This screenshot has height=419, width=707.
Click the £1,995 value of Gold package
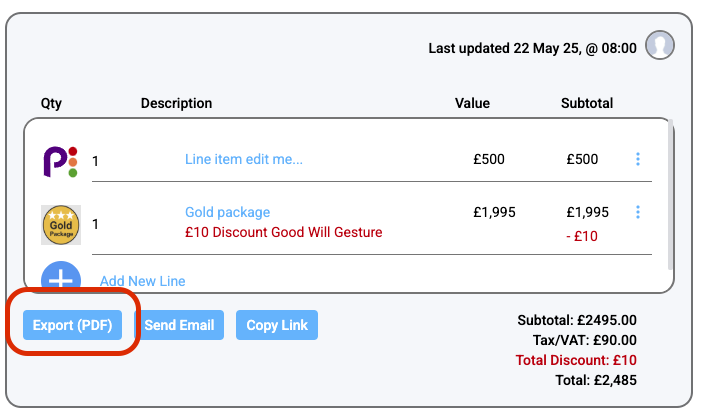494,212
